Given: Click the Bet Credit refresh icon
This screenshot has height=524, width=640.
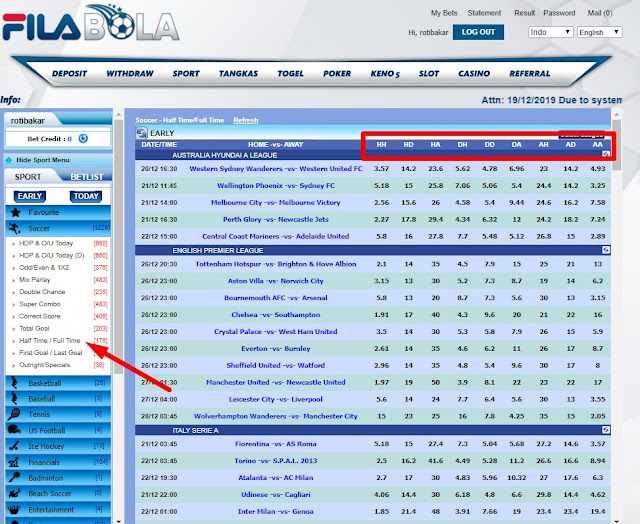Looking at the screenshot, I should coord(83,139).
